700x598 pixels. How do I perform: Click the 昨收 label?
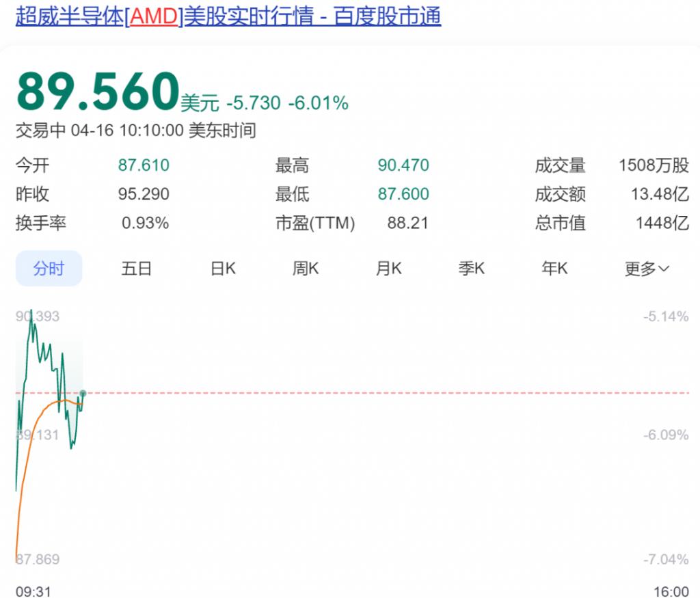pos(33,194)
